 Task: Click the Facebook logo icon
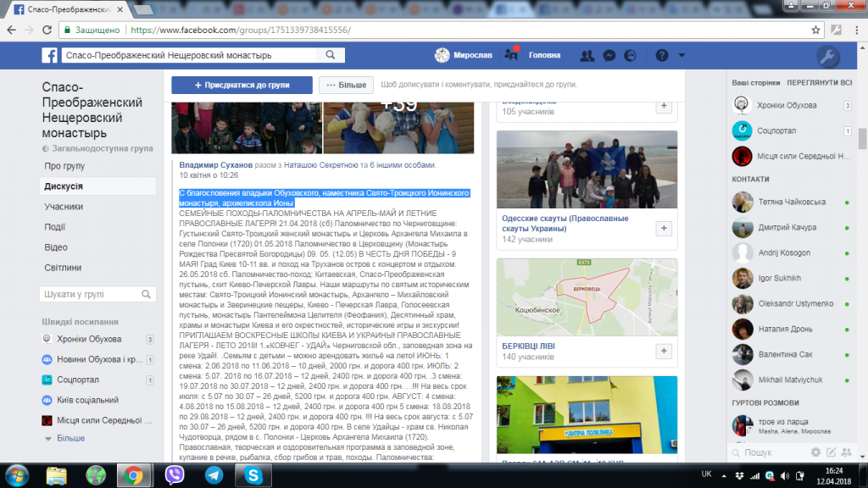49,55
